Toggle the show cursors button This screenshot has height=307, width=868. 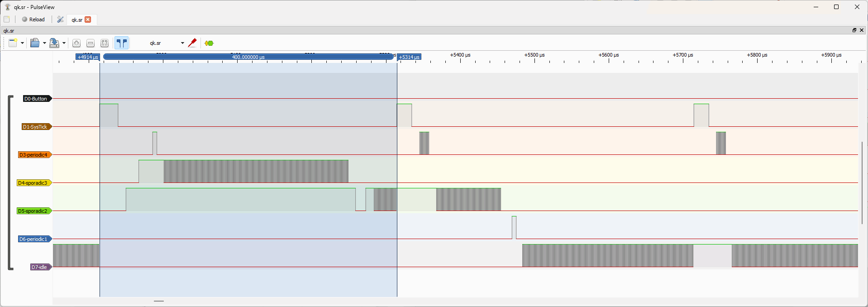[x=122, y=43]
